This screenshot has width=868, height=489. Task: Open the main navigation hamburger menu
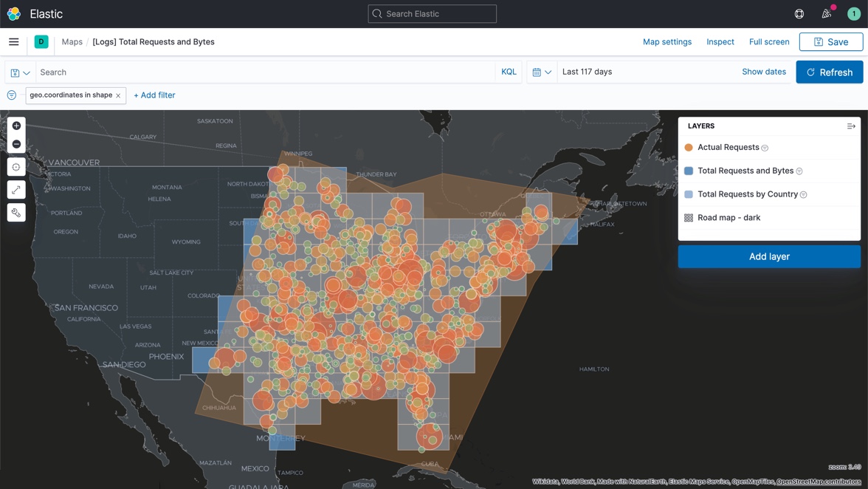click(x=13, y=41)
